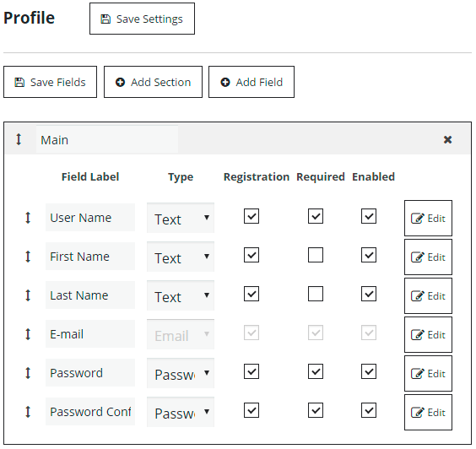
Task: Click Edit for the User Name field
Action: [x=428, y=219]
